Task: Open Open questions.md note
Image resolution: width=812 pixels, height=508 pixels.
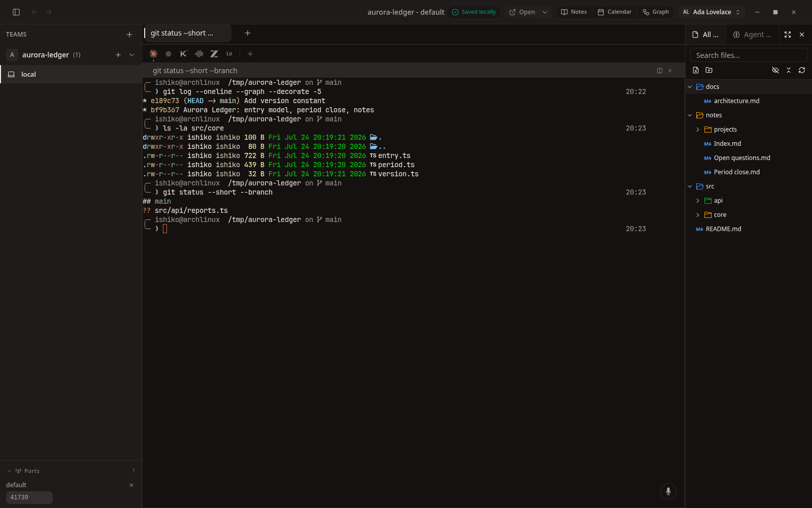Action: click(x=749, y=158)
